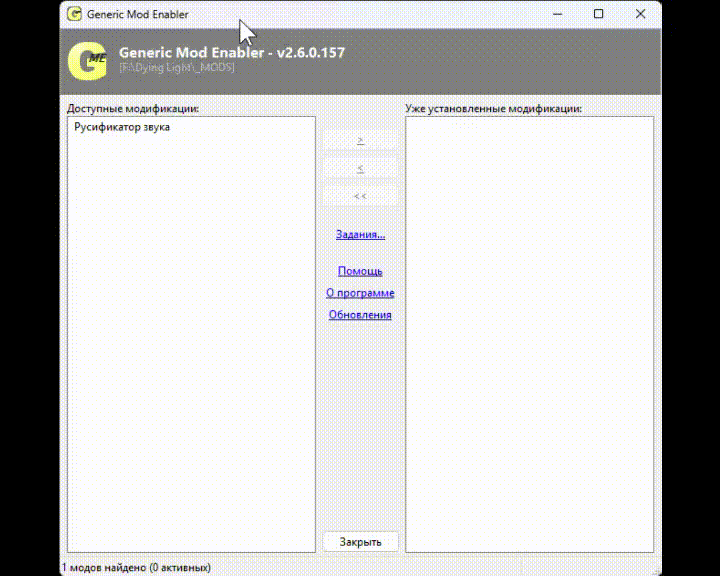
Task: Click the 'Generic Mod Enabler' title bar text
Action: 138,14
